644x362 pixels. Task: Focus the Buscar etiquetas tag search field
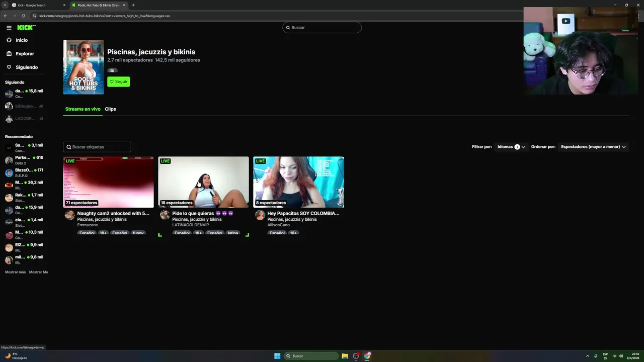pyautogui.click(x=97, y=147)
